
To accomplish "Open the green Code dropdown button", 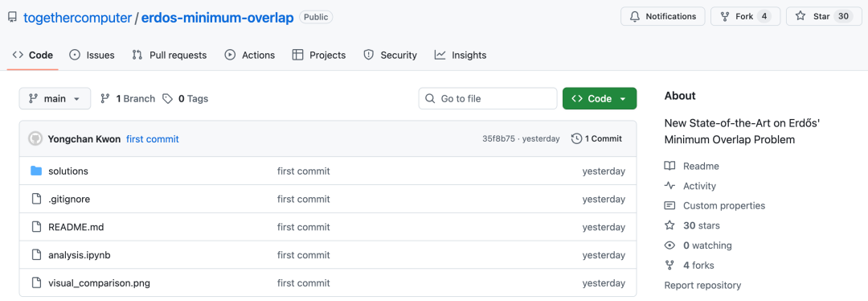I will [600, 99].
